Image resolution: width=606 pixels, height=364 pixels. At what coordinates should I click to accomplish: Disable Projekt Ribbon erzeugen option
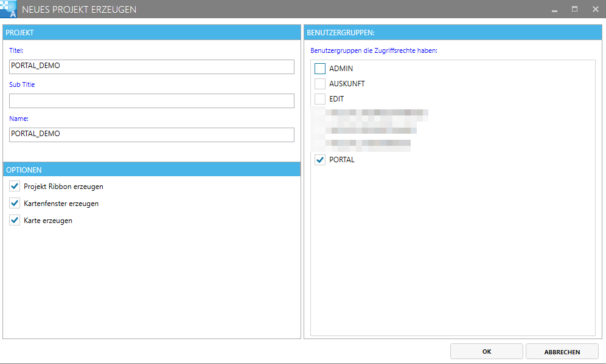[15, 187]
